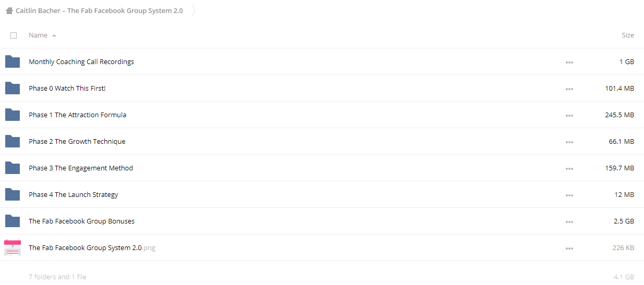Image resolution: width=644 pixels, height=285 pixels.
Task: Sort by Name using the arrow indicator
Action: 54,35
